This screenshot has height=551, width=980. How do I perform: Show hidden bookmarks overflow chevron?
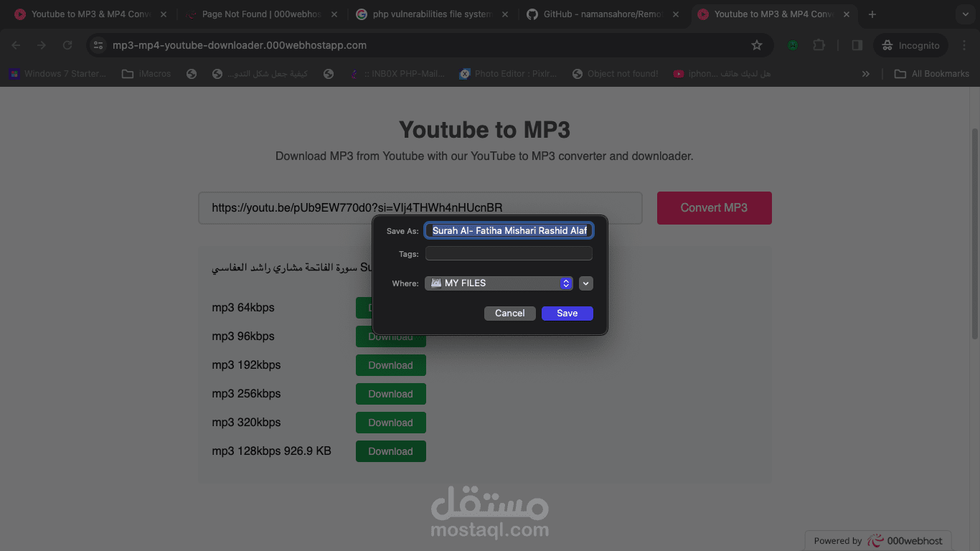point(866,74)
